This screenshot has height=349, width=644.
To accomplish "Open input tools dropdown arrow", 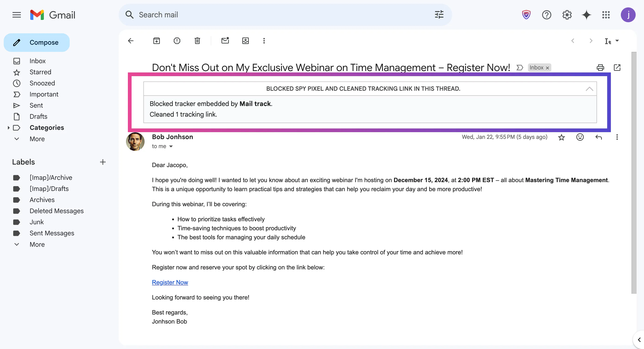I will [617, 41].
